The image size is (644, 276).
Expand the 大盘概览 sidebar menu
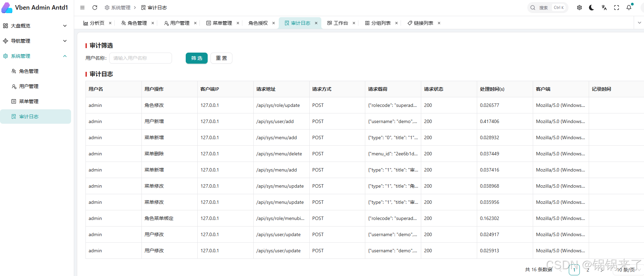36,26
